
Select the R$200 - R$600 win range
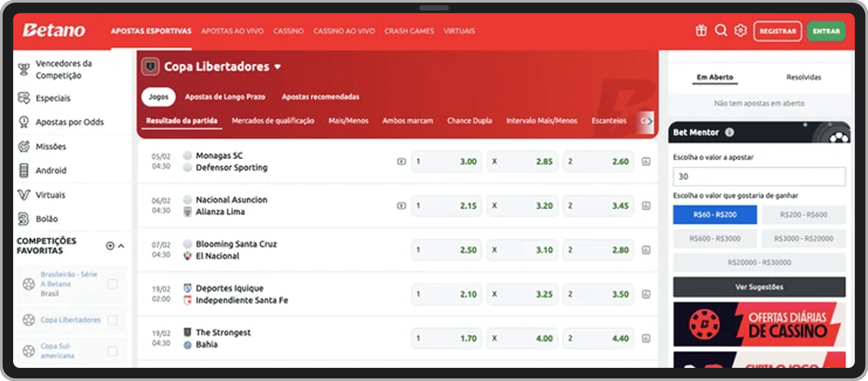coord(804,215)
